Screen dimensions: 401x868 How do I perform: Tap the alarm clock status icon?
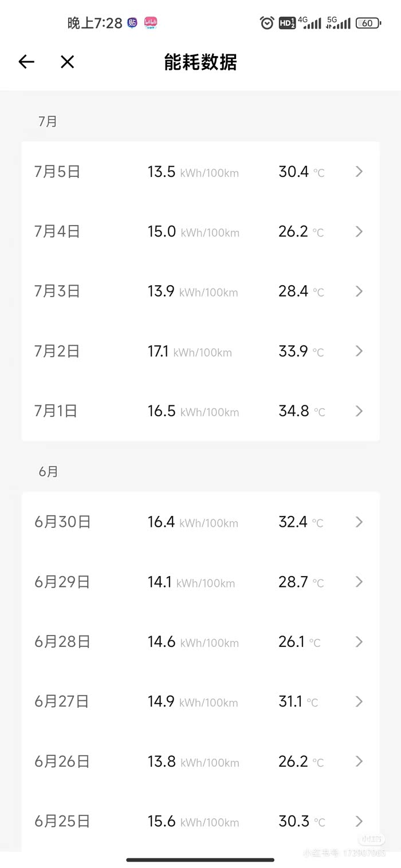[x=267, y=23]
